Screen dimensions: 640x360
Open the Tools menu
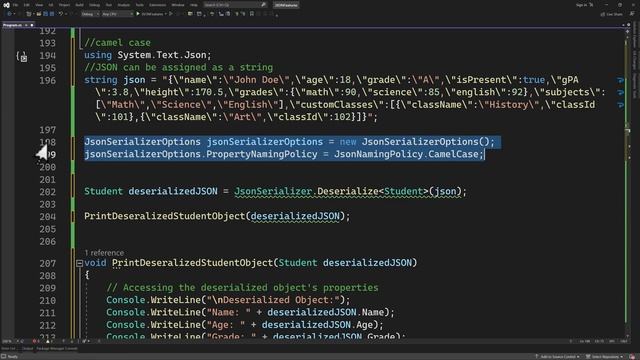(140, 5)
